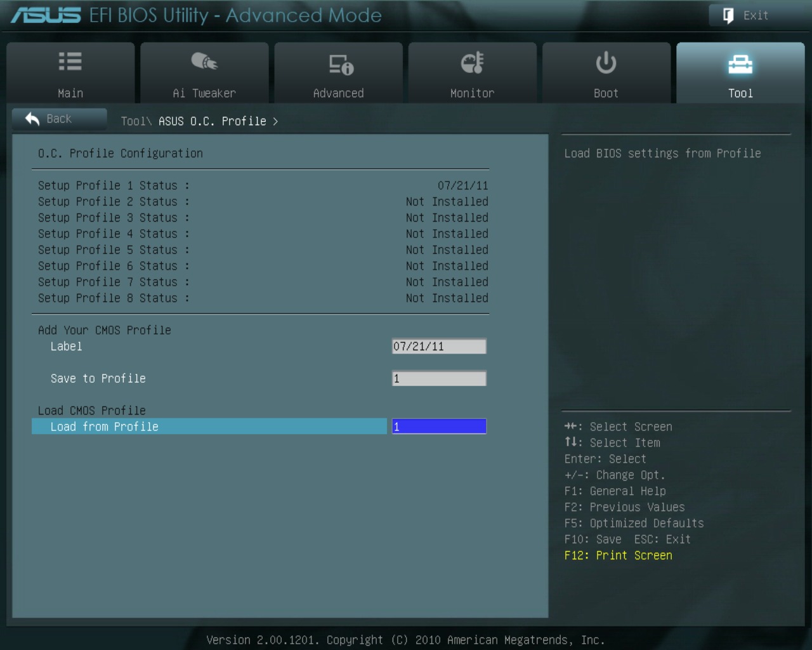Open the Ai Tweaker tab
This screenshot has height=650, width=812.
pyautogui.click(x=204, y=73)
